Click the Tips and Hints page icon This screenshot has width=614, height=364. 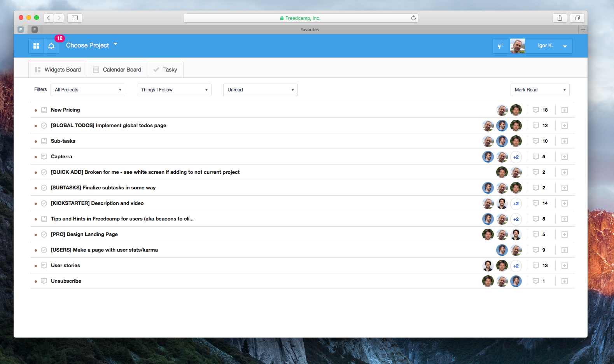(44, 219)
